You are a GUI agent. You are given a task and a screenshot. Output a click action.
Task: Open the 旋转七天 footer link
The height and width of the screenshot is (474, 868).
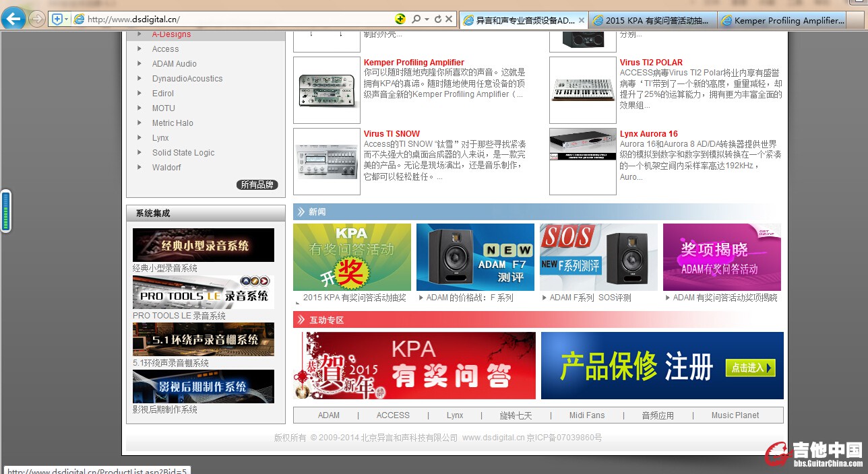[516, 415]
